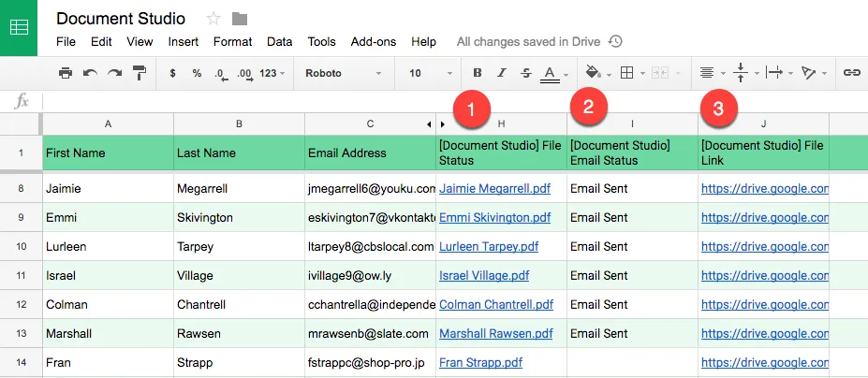Viewport: 868px width, 378px height.
Task: Click the Google Sheets home icon
Action: (x=19, y=28)
